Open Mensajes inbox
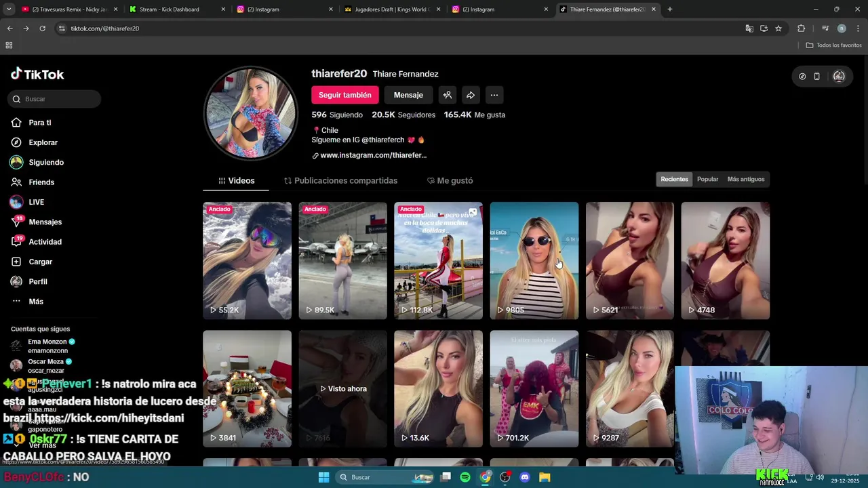The height and width of the screenshot is (488, 868). pos(36,222)
